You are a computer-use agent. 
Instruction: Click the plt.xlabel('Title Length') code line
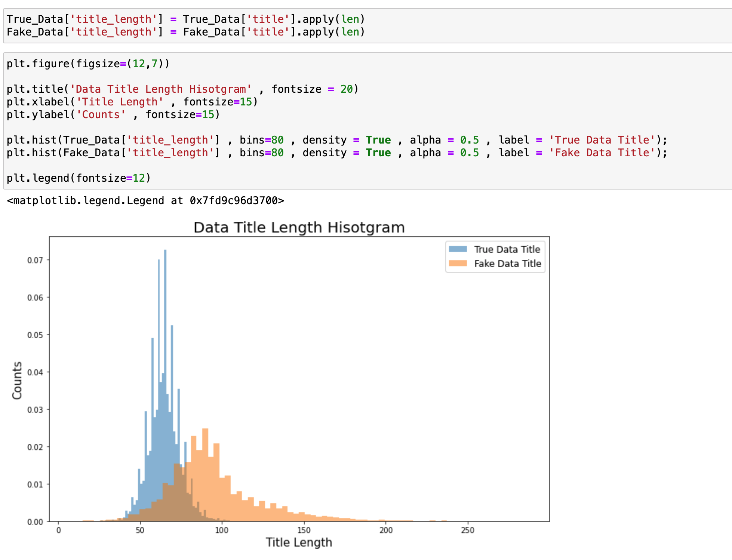[x=132, y=102]
